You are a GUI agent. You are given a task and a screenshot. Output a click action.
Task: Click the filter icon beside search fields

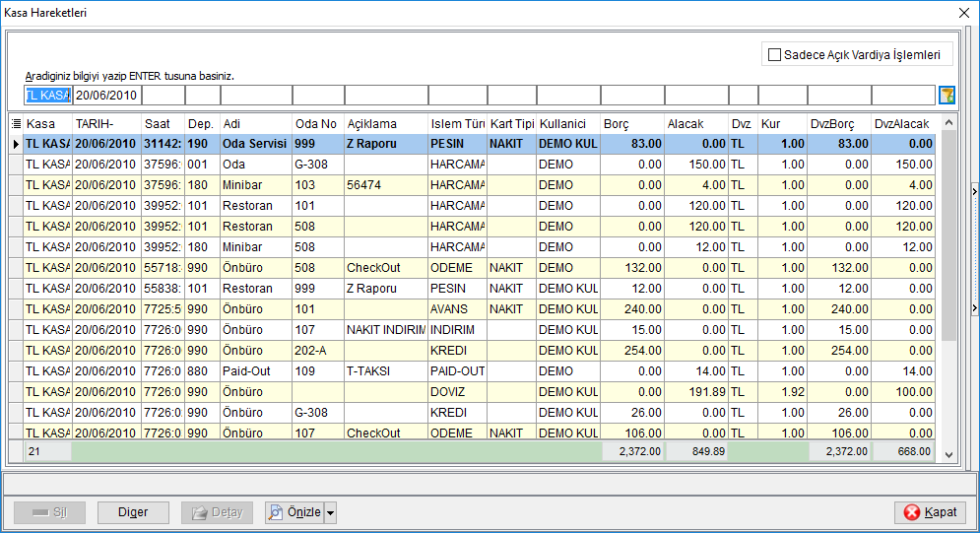click(x=947, y=95)
